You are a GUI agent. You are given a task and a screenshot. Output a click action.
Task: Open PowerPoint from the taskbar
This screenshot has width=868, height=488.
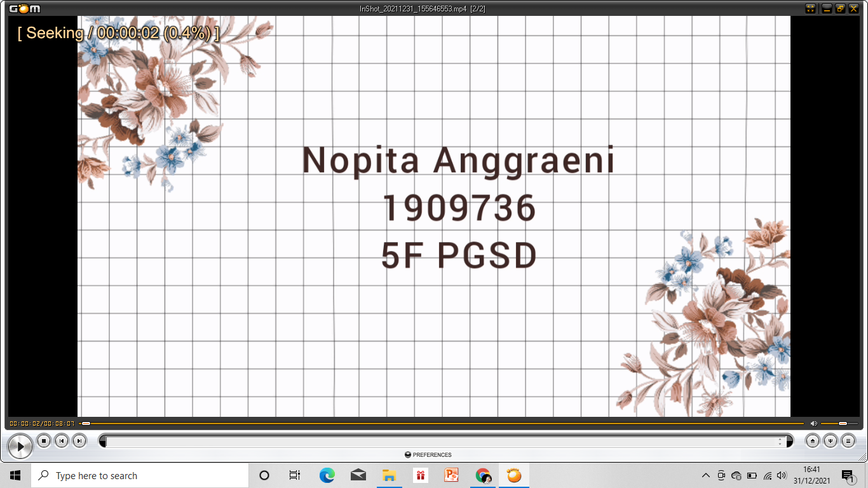452,475
